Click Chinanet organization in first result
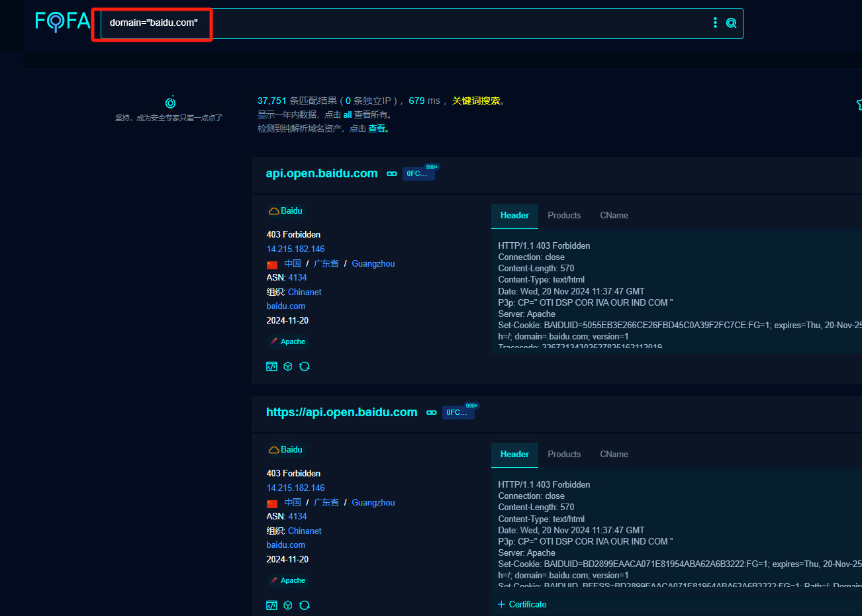Screen dimensions: 862x616 305,292
